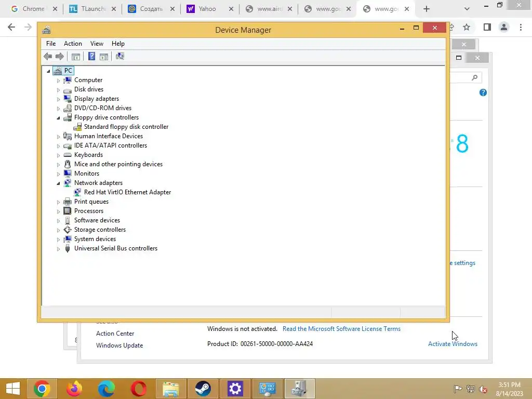The height and width of the screenshot is (399, 532).
Task: Expand the Display adapters node arrow
Action: point(58,99)
